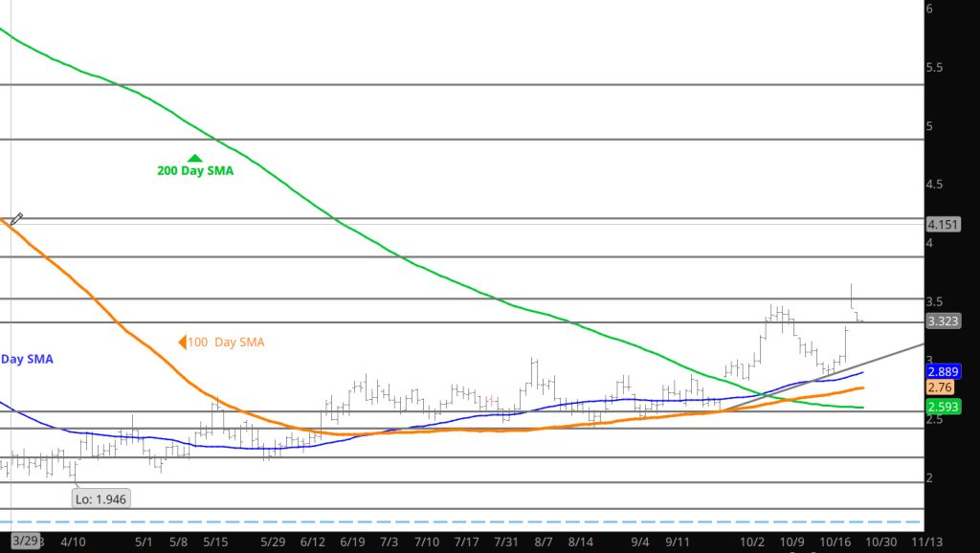This screenshot has width=980, height=553.
Task: Click the pencil drawing icon on the chart
Action: tap(16, 219)
